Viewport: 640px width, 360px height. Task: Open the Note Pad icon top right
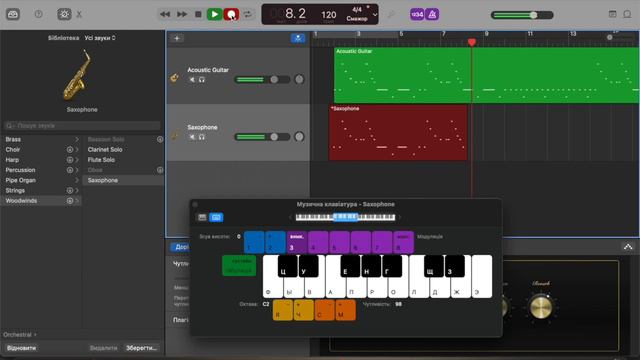tap(612, 14)
